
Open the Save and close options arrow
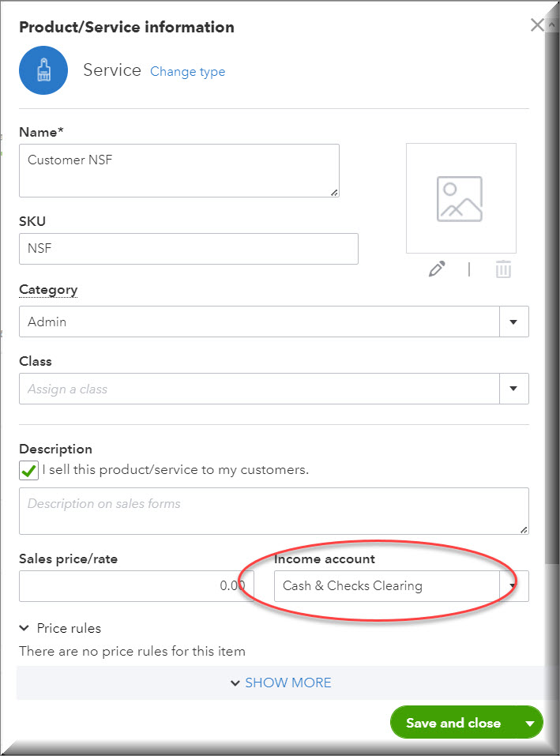tap(529, 723)
